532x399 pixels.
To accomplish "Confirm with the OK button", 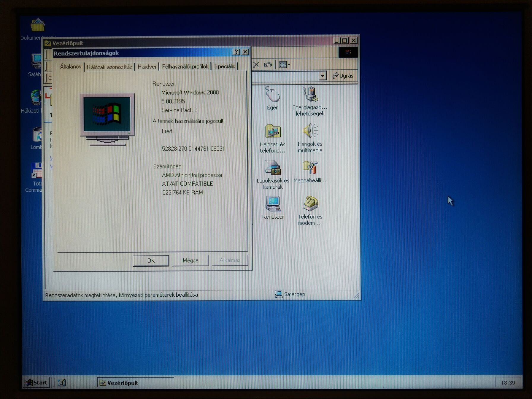I will pyautogui.click(x=151, y=260).
